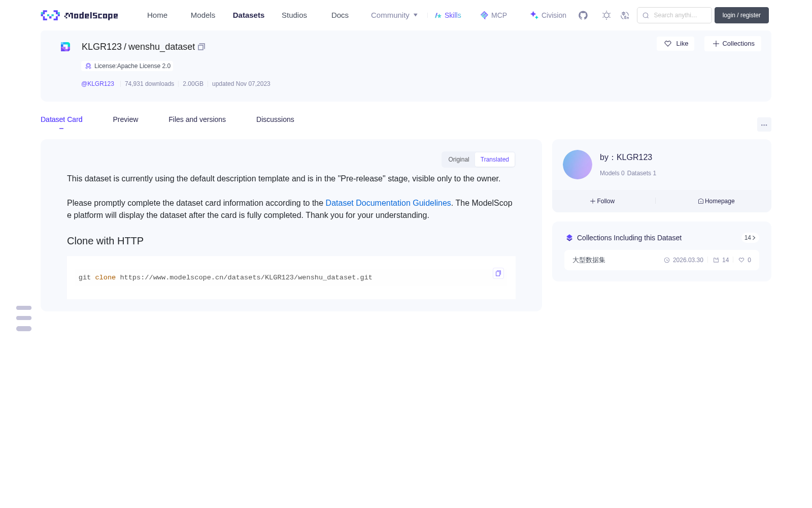812x508 pixels.
Task: Click login / register button
Action: [x=741, y=15]
